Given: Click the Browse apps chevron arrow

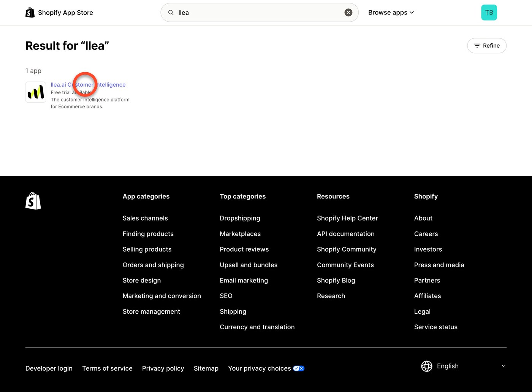Looking at the screenshot, I should point(412,13).
